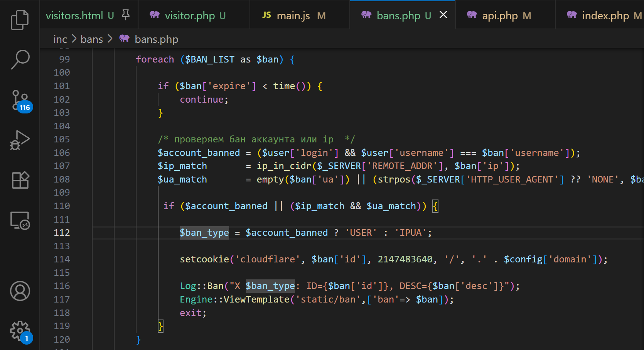Open the Search view icon
The height and width of the screenshot is (350, 644).
click(x=20, y=60)
